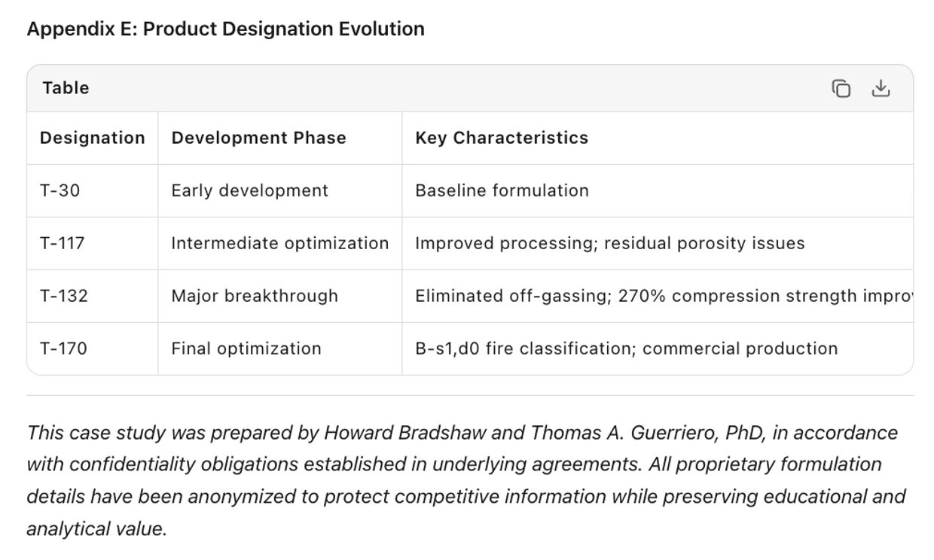Viewport: 934px width, 560px height.
Task: Click the italic case study footnote paragraph
Action: click(466, 480)
